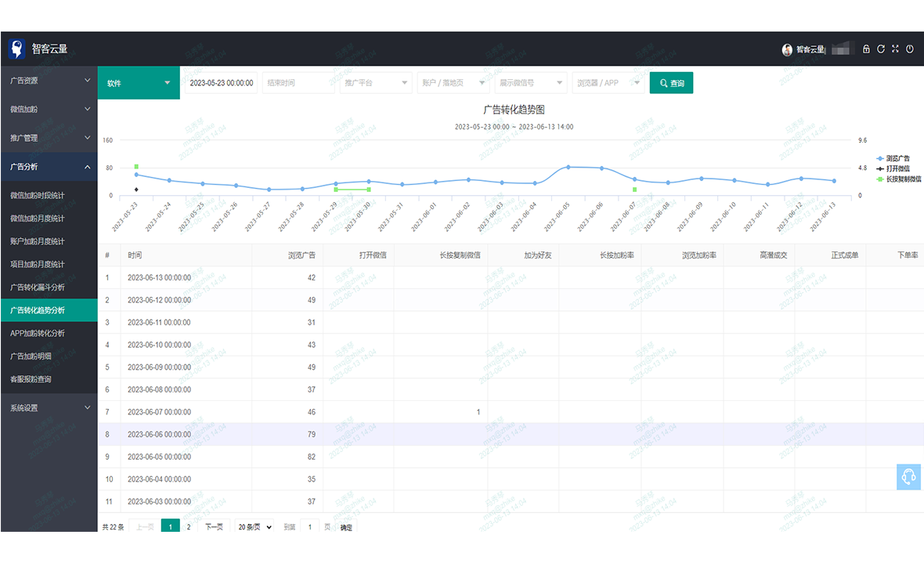Click the 2023-06-05 peak data point

[x=568, y=167]
